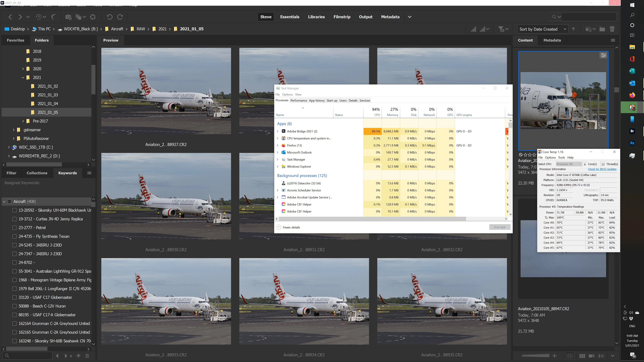Switch content to list view
This screenshot has width=644, height=362.
[601, 356]
